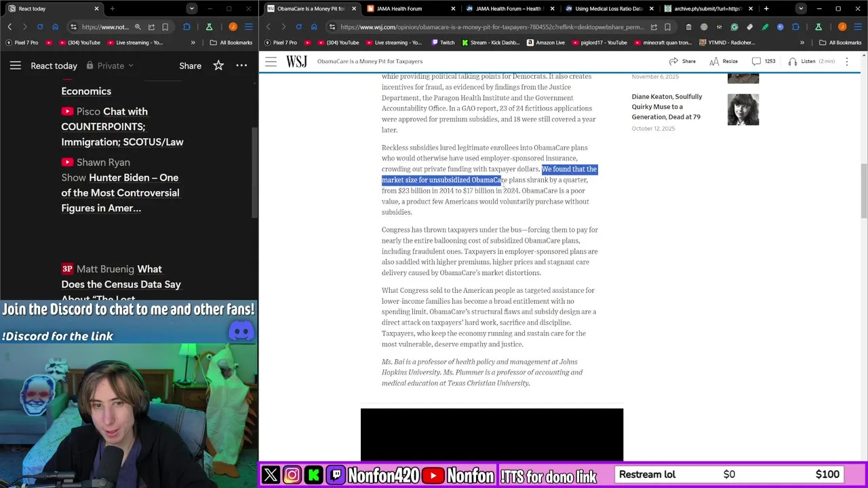Go home in the WSJ browser window
Image resolution: width=868 pixels, height=488 pixels.
click(314, 27)
